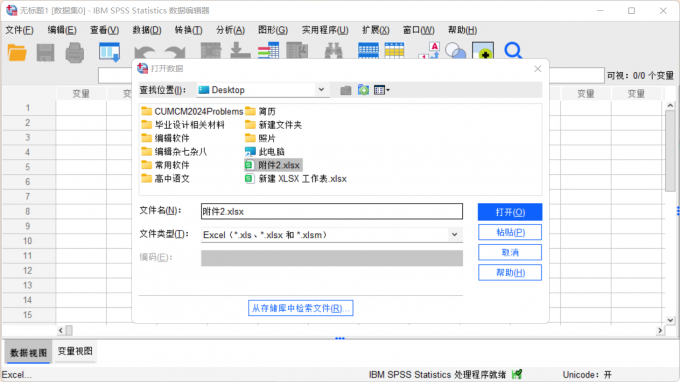
Task: Click the 取消 button
Action: pos(510,252)
